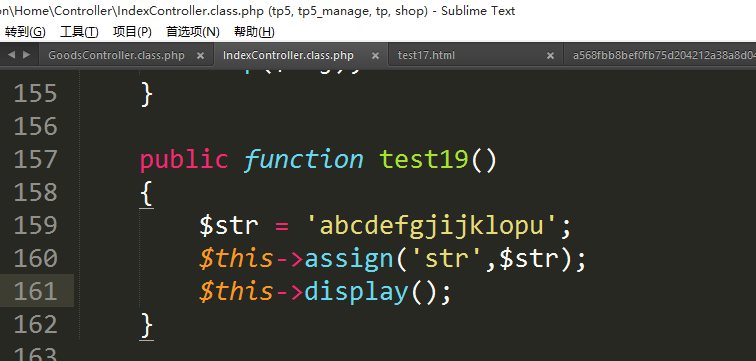
Task: Click line number 159 in gutter
Action: tap(36, 225)
